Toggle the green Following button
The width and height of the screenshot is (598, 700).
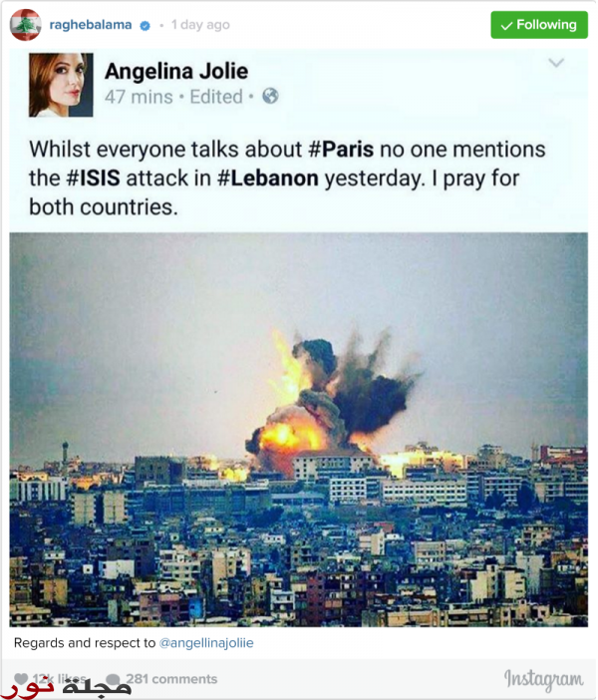[539, 25]
